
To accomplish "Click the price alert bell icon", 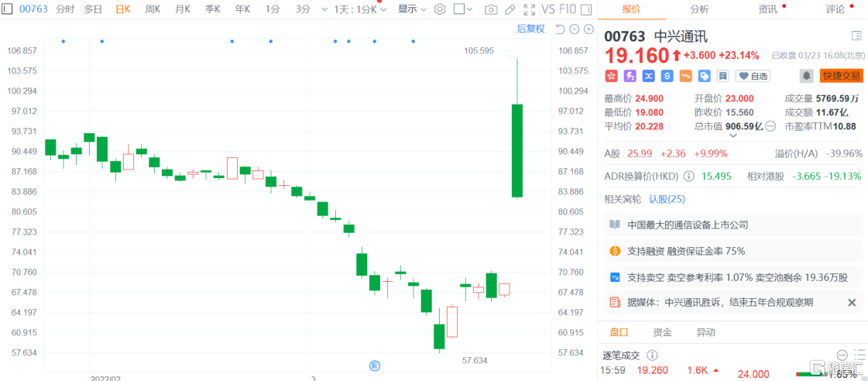I will [806, 76].
